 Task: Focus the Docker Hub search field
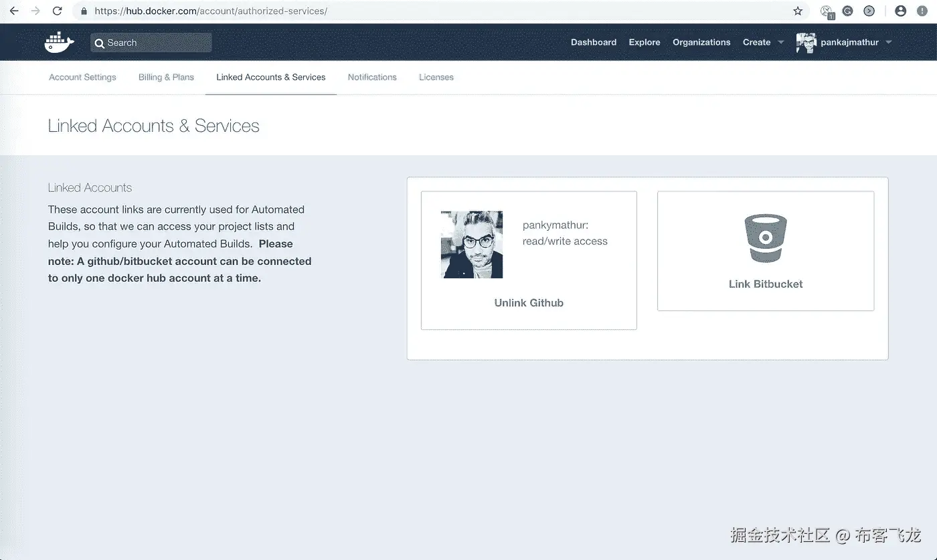point(151,43)
